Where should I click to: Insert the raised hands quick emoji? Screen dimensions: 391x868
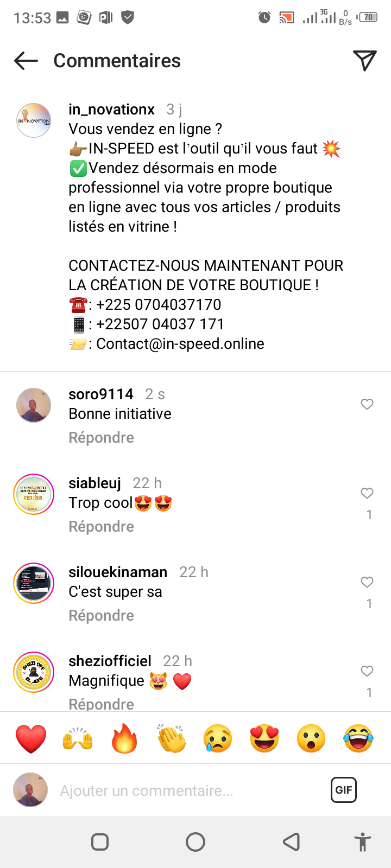click(x=78, y=738)
